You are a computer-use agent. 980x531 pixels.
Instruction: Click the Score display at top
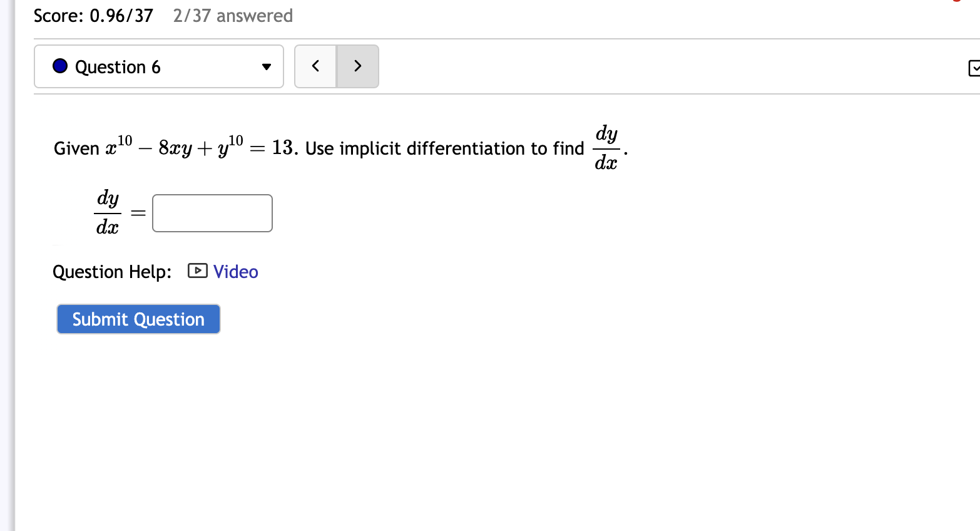point(93,15)
